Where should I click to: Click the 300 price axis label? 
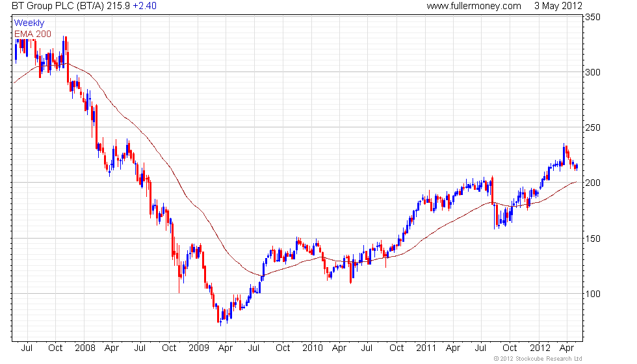[x=592, y=72]
